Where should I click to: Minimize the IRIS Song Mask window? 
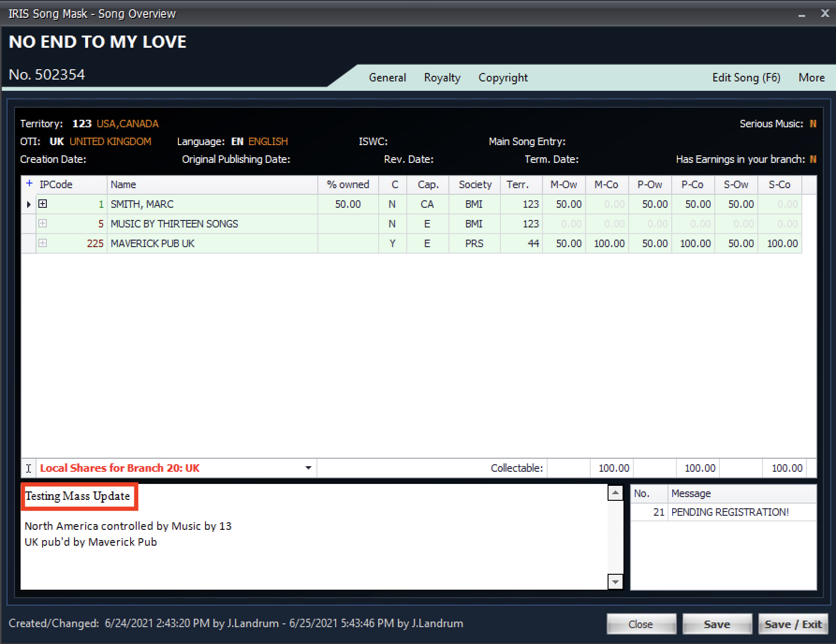[x=802, y=15]
